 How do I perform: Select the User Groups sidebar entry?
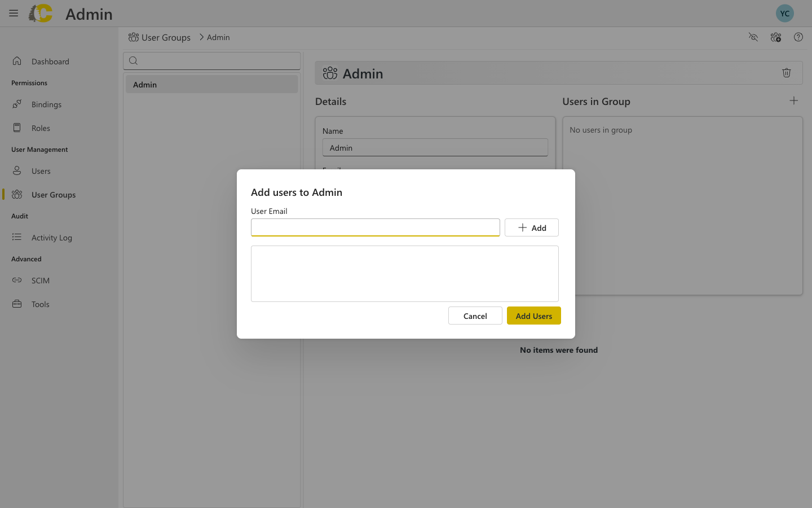(54, 194)
